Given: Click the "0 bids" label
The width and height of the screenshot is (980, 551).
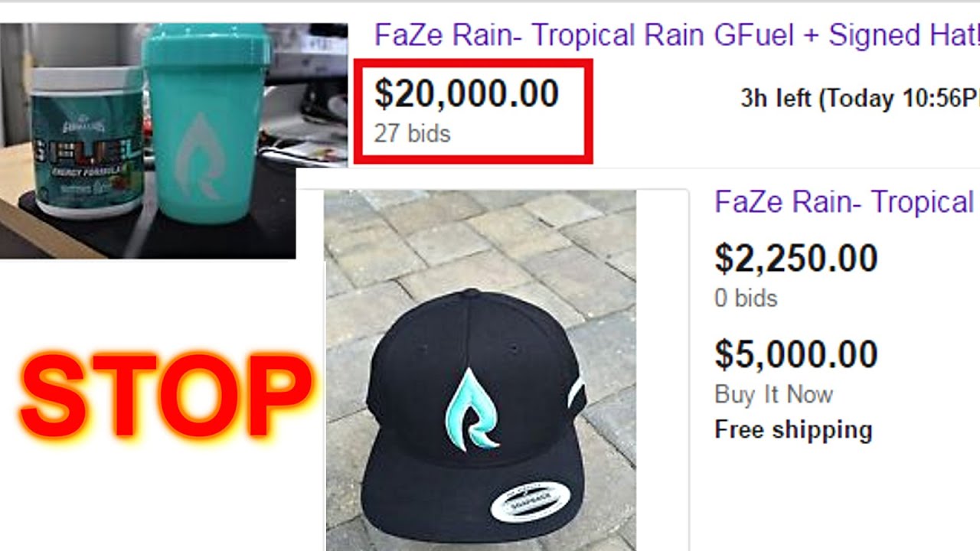Looking at the screenshot, I should 746,298.
